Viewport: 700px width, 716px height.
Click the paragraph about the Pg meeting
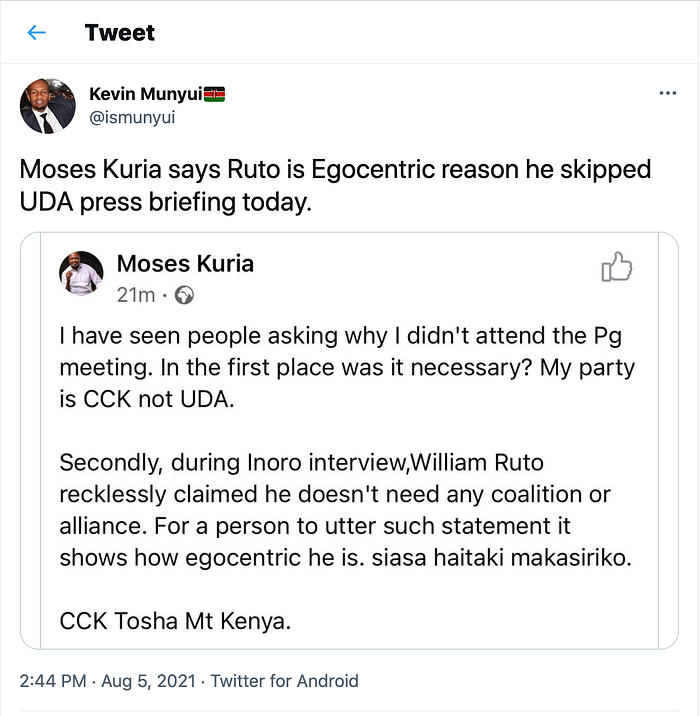point(345,367)
